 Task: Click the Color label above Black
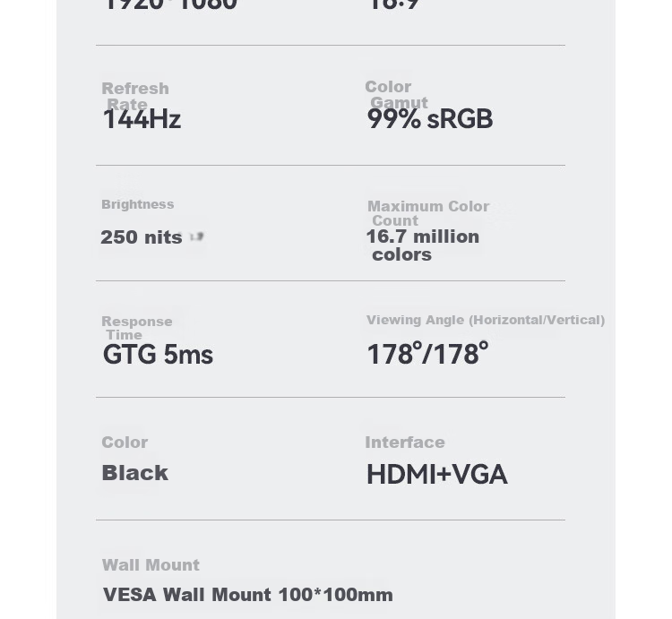pyautogui.click(x=125, y=443)
